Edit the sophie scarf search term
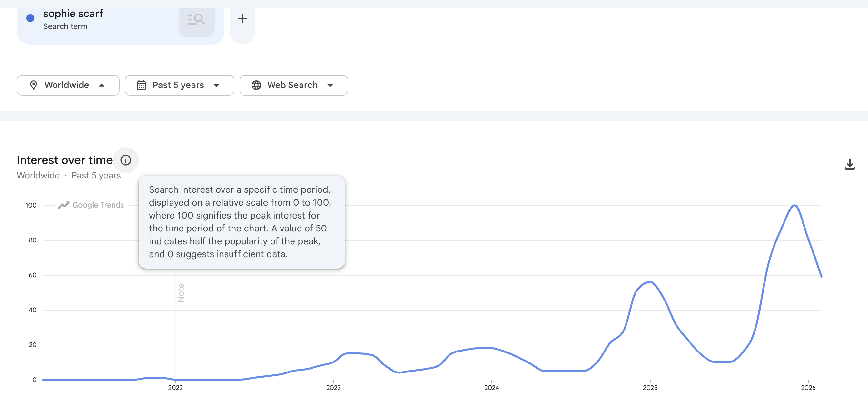 pyautogui.click(x=73, y=14)
